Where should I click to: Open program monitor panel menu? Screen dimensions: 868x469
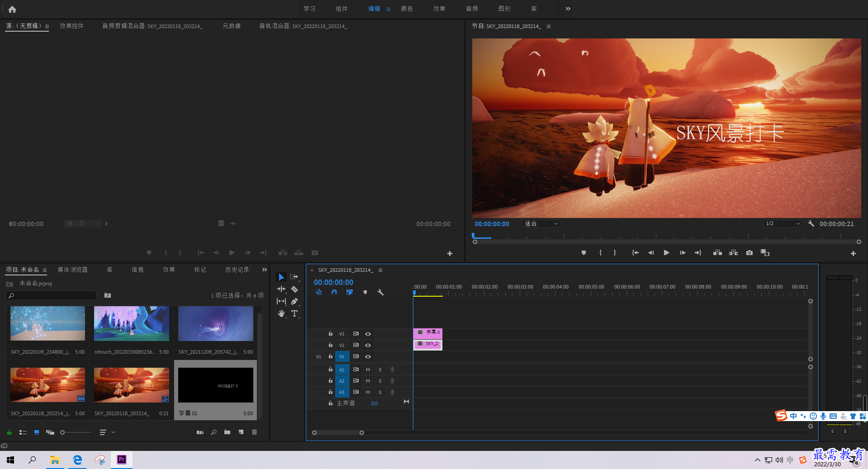tap(549, 26)
